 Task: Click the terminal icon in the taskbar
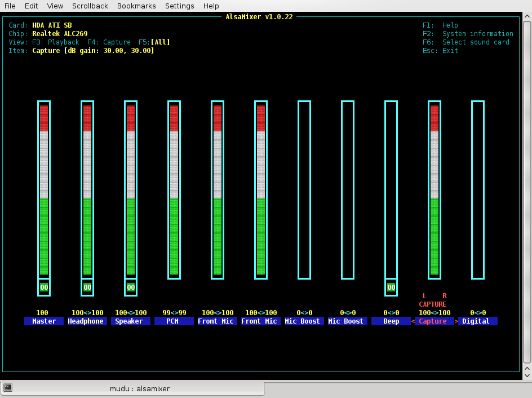8,388
